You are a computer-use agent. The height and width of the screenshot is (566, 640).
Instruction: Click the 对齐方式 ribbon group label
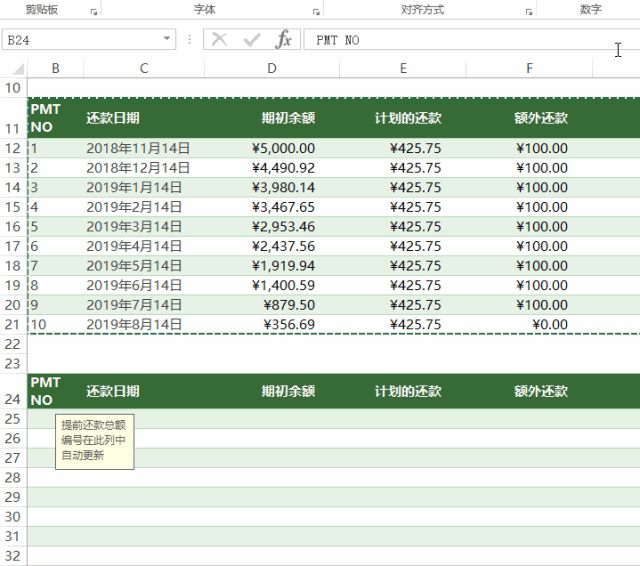pyautogui.click(x=422, y=9)
